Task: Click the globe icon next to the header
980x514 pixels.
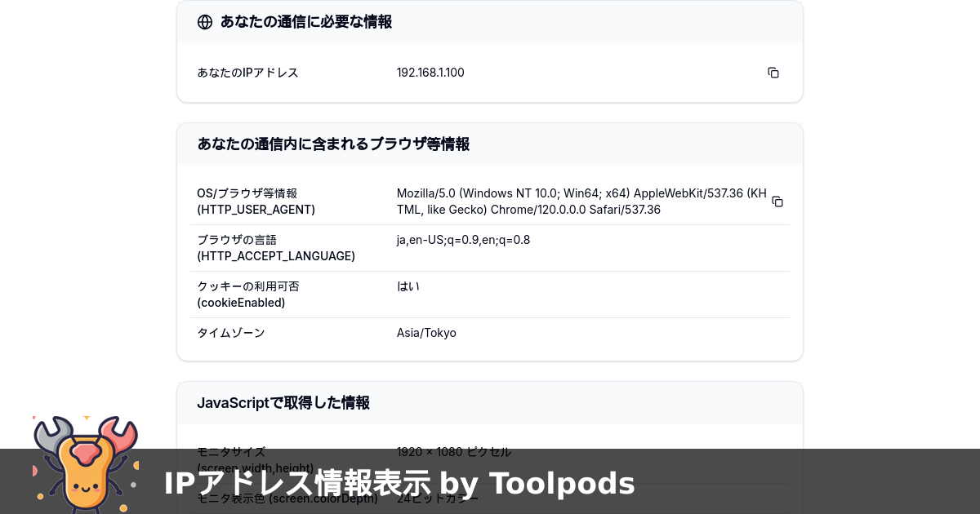Action: 204,22
